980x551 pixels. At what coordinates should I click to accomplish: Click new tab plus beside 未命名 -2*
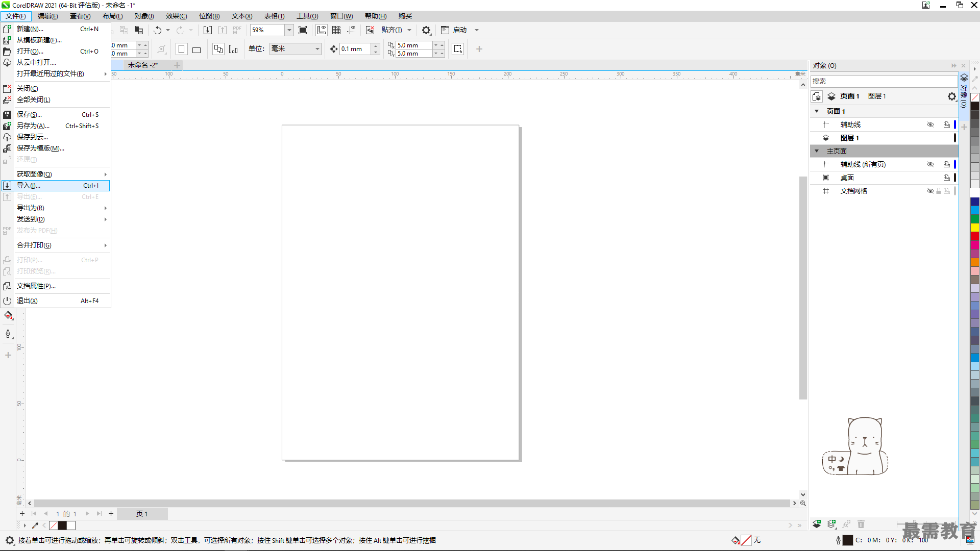click(x=177, y=65)
